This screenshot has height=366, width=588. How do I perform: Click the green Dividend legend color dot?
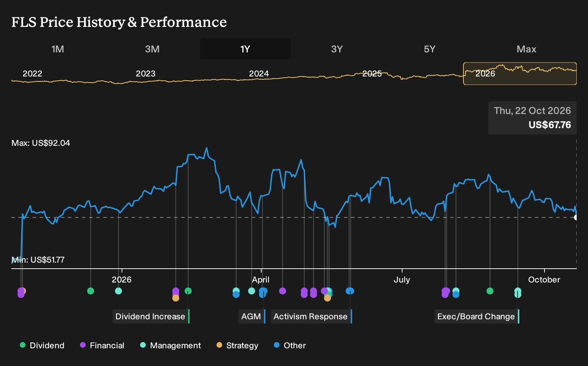coord(23,345)
